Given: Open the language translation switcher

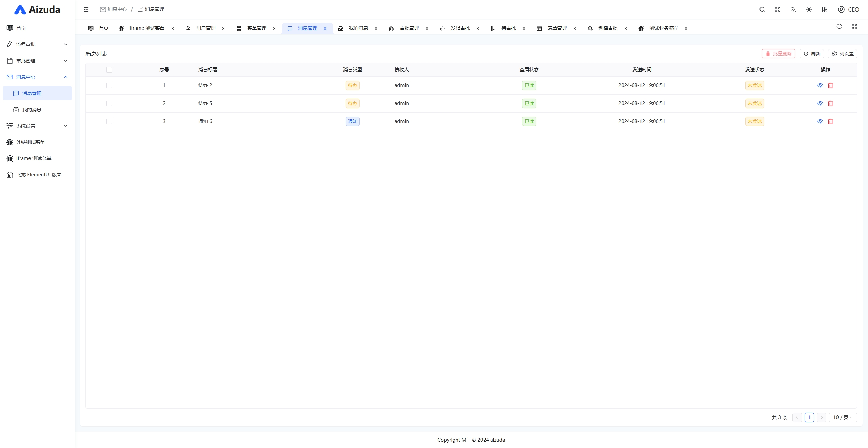Looking at the screenshot, I should 793,9.
